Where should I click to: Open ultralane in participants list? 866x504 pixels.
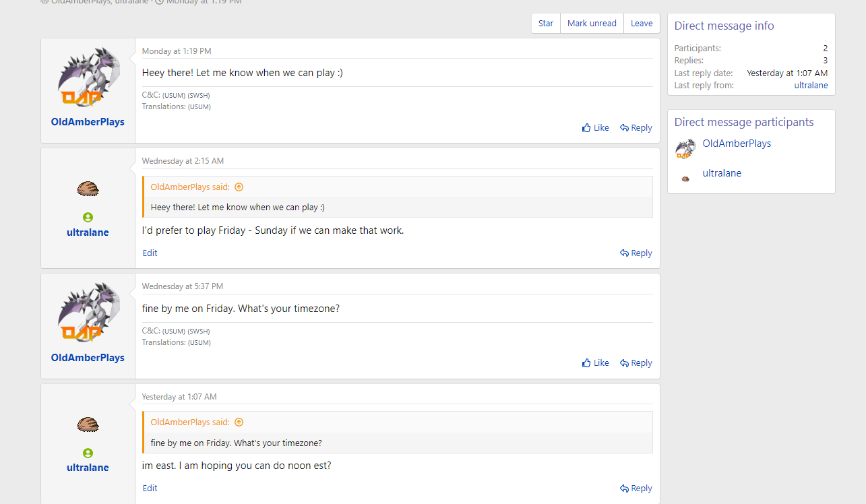[722, 173]
